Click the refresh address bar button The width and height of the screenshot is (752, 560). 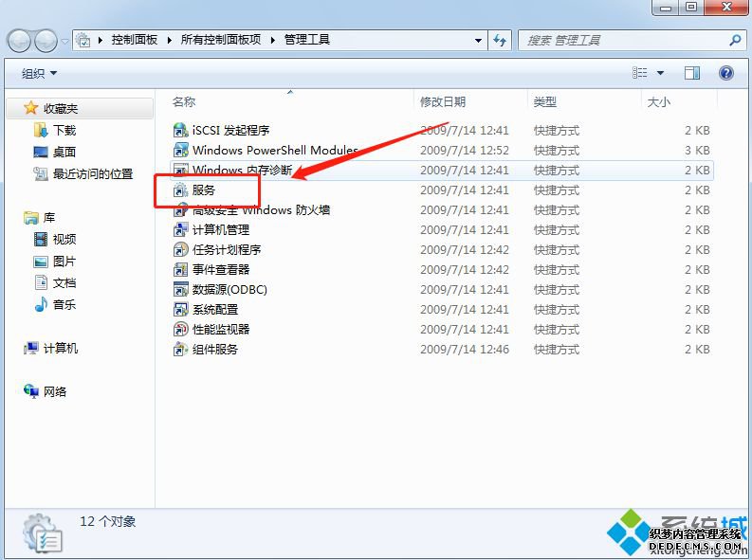point(500,40)
